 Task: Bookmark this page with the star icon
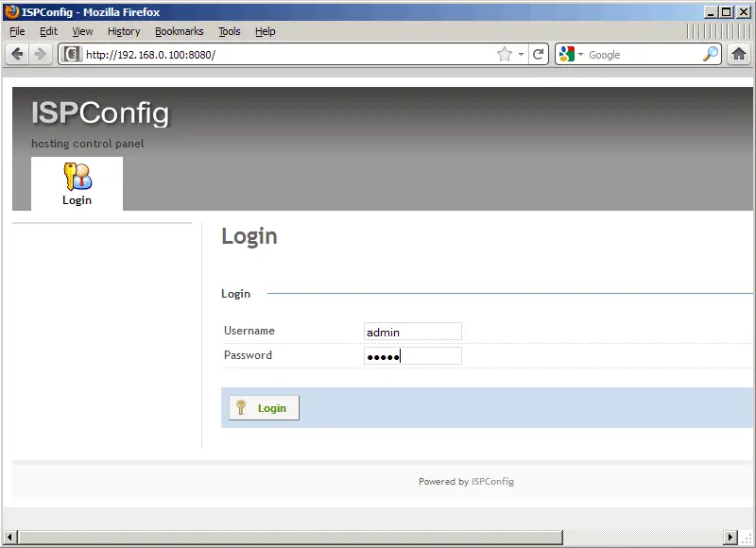[x=505, y=54]
